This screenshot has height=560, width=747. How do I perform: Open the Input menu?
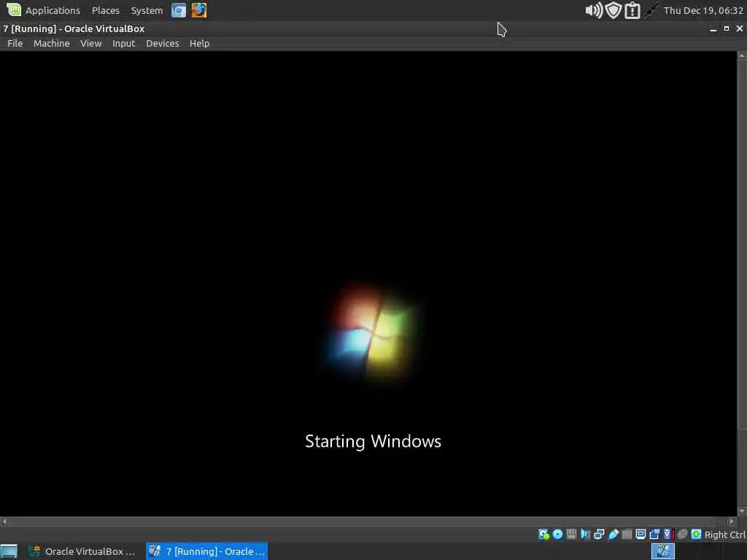123,43
